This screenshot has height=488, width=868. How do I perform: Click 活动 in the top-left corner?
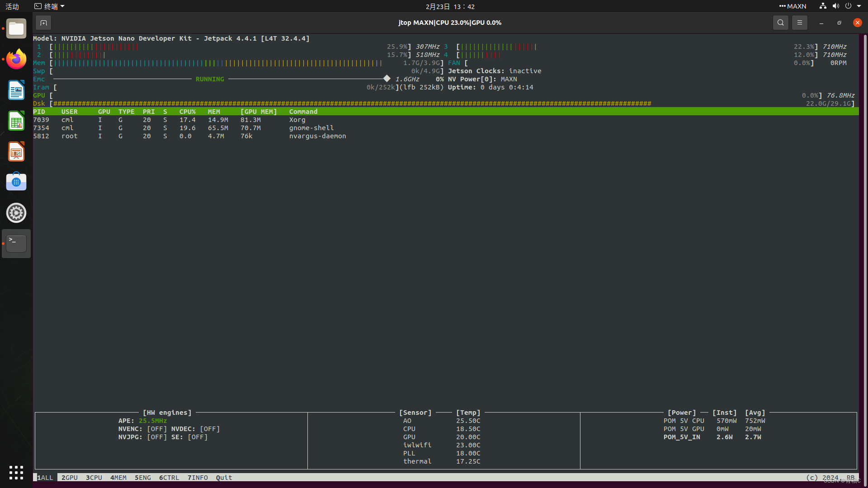12,6
